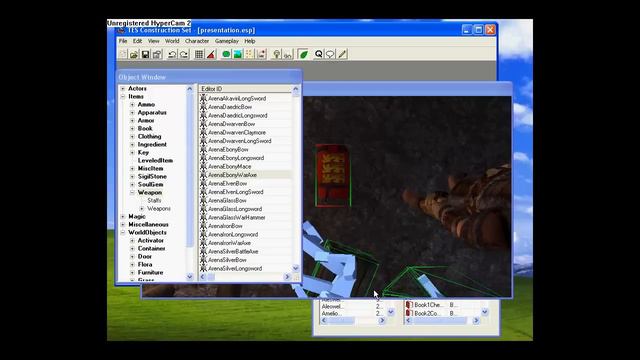Open the Dialogue speech bubble icon

pyautogui.click(x=330, y=54)
